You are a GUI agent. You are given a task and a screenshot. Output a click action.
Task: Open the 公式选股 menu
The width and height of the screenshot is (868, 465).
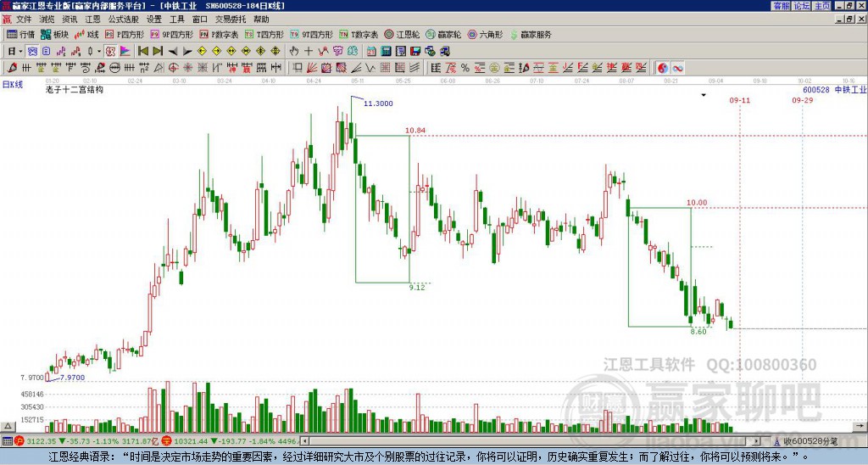pyautogui.click(x=124, y=20)
